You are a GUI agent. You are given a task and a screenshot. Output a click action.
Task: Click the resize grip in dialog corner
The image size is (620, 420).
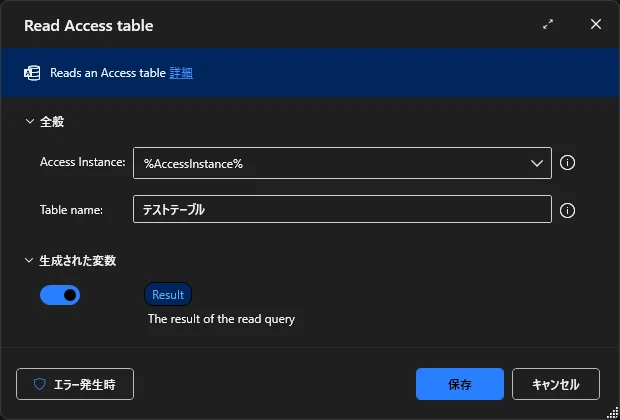612,412
